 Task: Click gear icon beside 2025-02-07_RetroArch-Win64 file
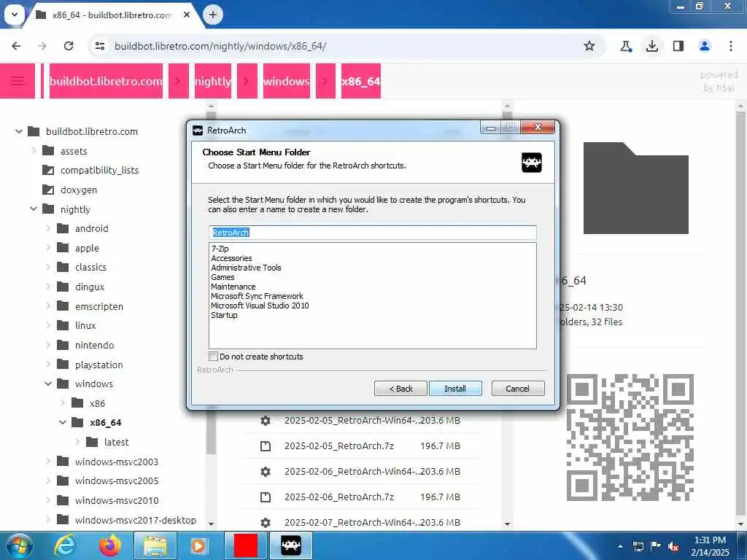point(266,522)
